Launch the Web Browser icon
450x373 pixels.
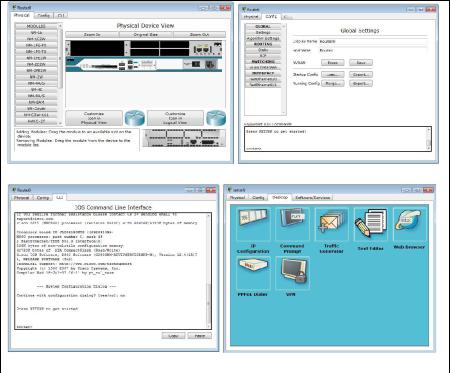coord(409,224)
